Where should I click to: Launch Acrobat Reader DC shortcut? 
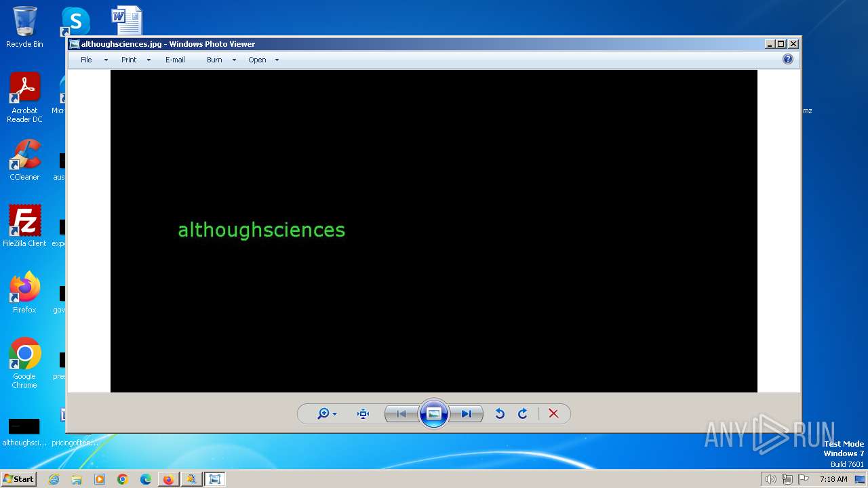pos(24,98)
